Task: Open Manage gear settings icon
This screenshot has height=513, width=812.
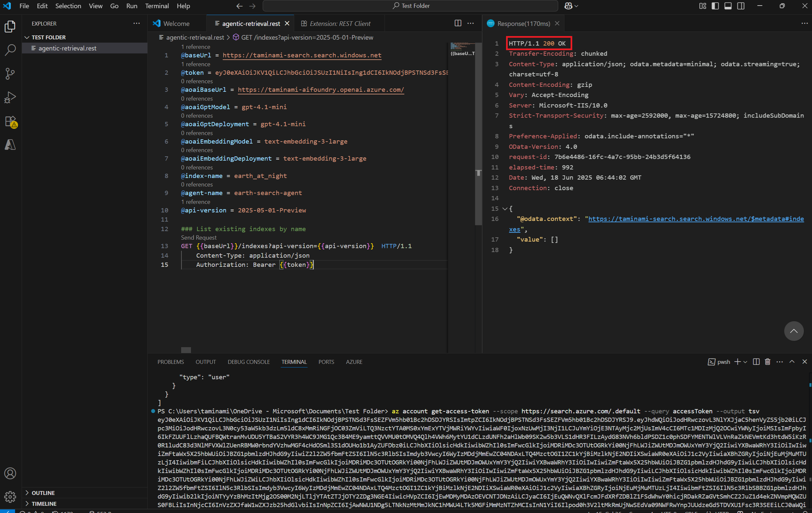Action: (10, 497)
